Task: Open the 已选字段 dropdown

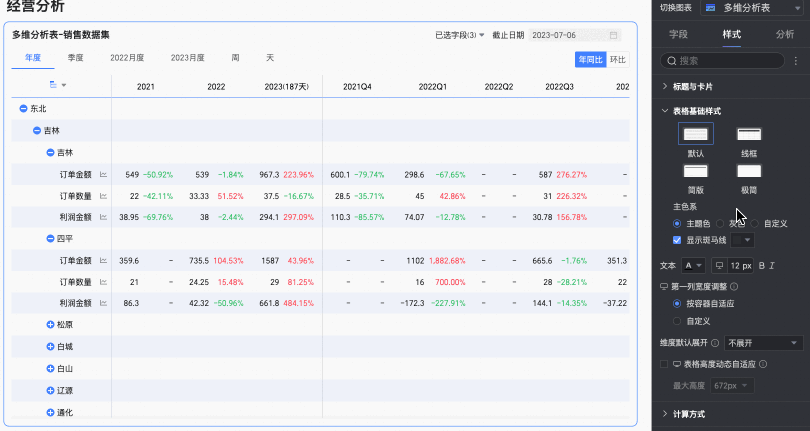Action: click(x=460, y=35)
